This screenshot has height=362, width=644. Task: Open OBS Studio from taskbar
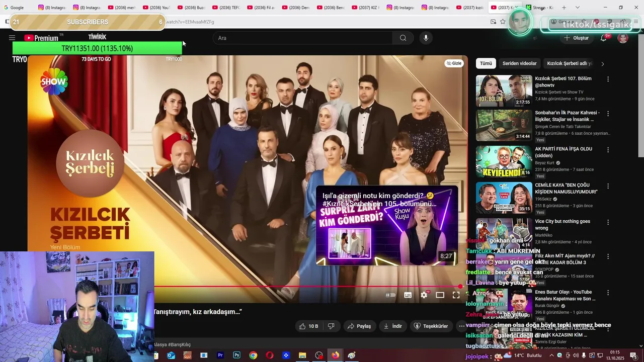tap(319, 355)
